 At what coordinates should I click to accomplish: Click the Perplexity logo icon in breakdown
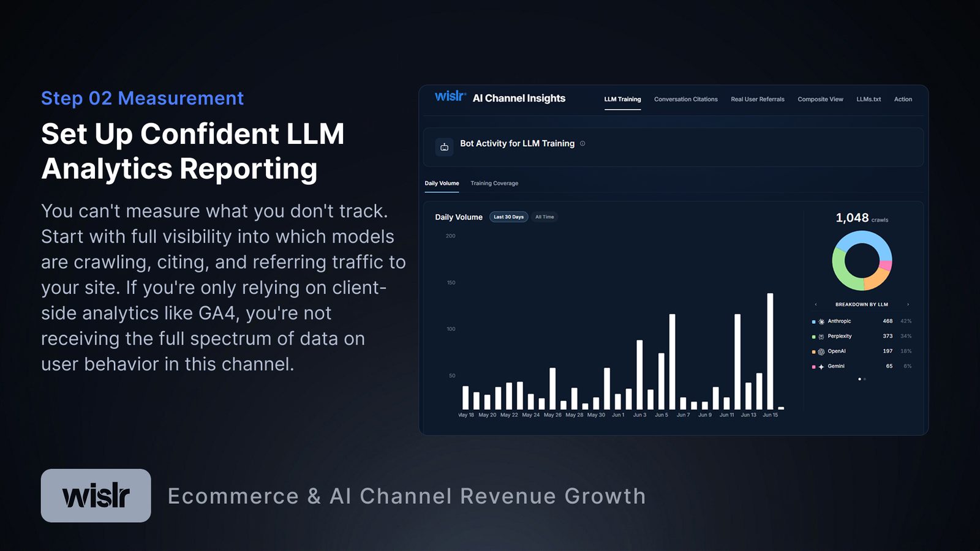pos(821,337)
